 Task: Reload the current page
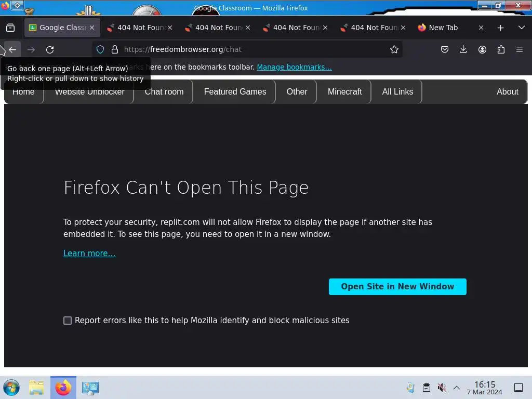click(x=50, y=49)
